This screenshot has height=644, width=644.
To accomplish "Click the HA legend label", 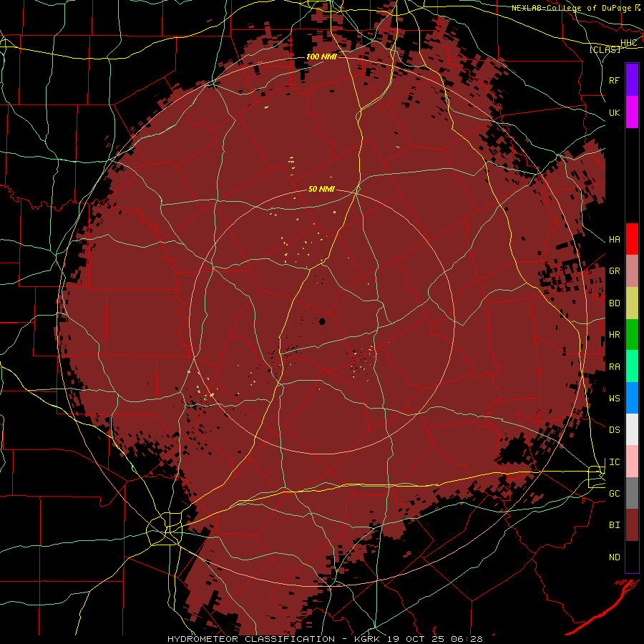I will 614,239.
